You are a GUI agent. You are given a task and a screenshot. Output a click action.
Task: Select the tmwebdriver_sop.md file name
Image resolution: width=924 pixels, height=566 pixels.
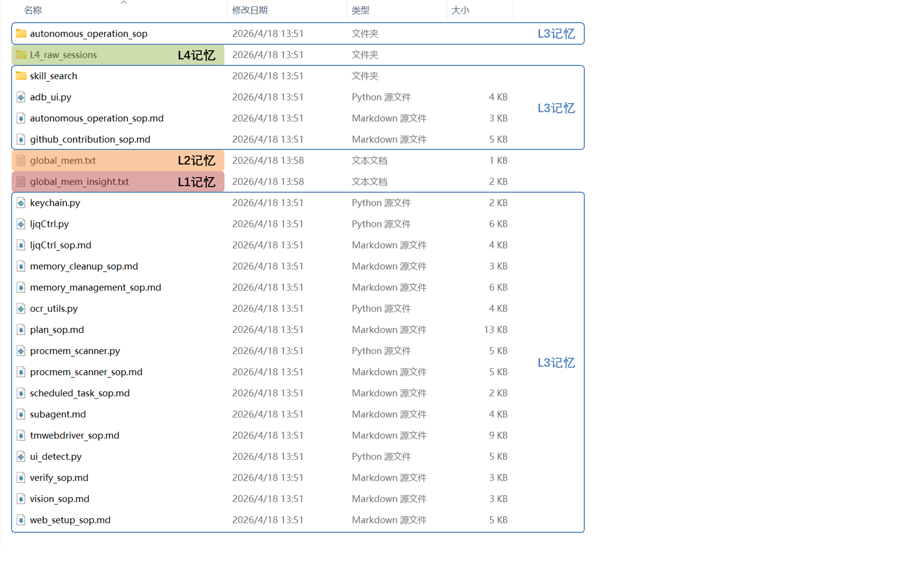[x=74, y=435]
